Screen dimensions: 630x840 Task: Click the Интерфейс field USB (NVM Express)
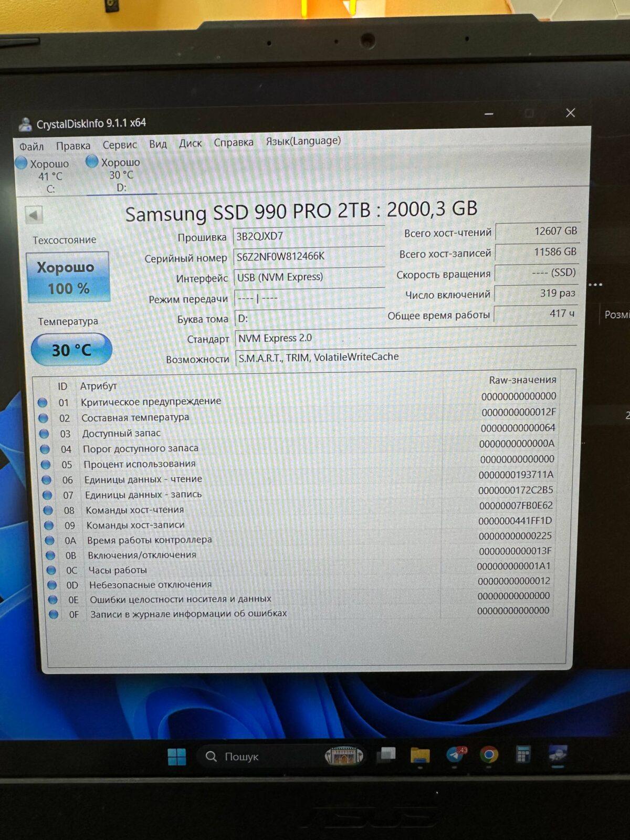point(309,277)
